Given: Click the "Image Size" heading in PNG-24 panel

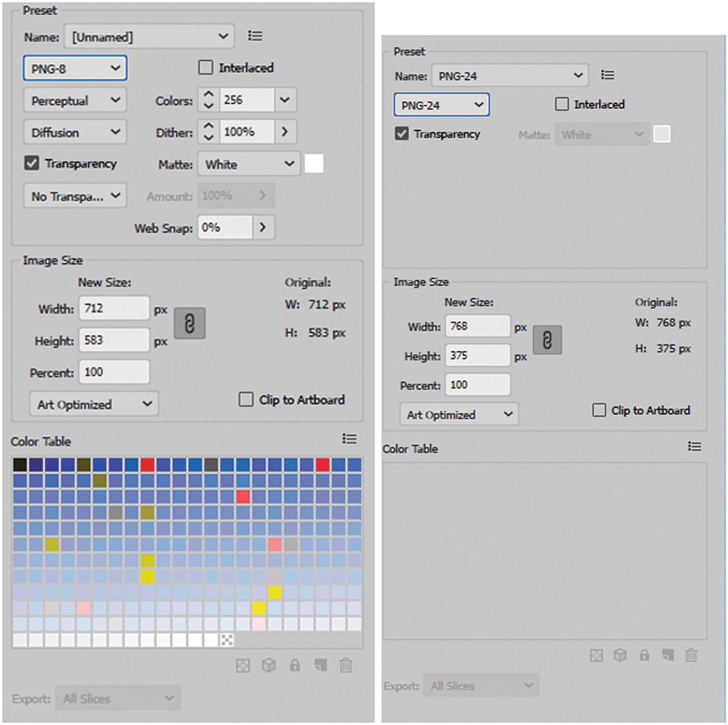Looking at the screenshot, I should (x=421, y=282).
